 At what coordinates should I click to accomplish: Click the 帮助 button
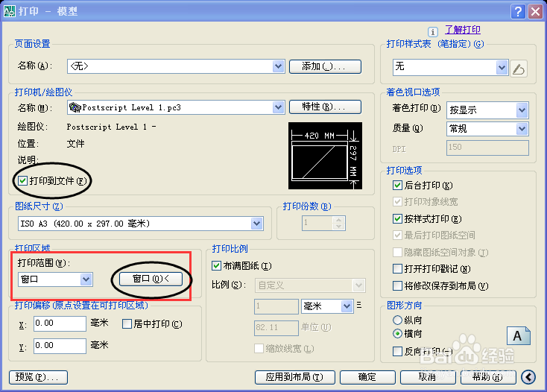click(x=488, y=377)
